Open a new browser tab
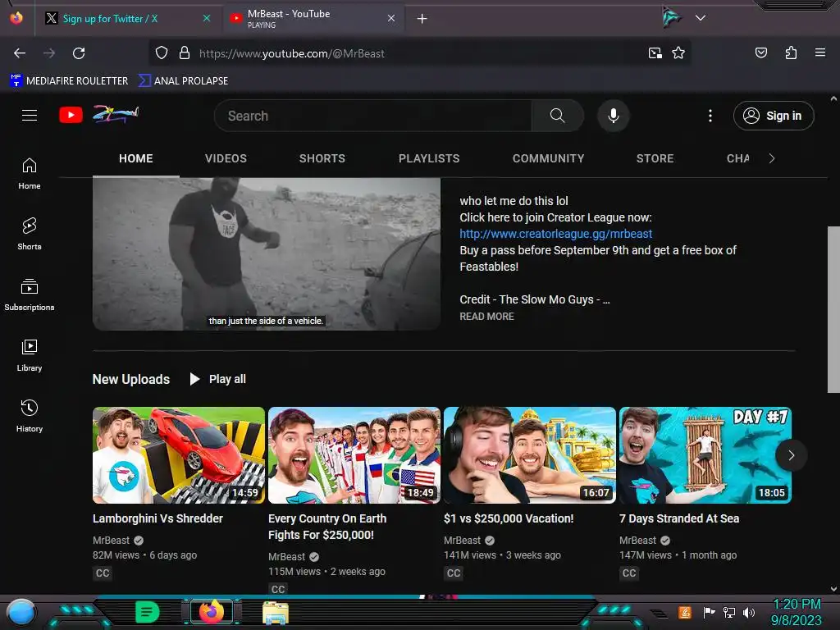This screenshot has height=630, width=840. pyautogui.click(x=422, y=19)
